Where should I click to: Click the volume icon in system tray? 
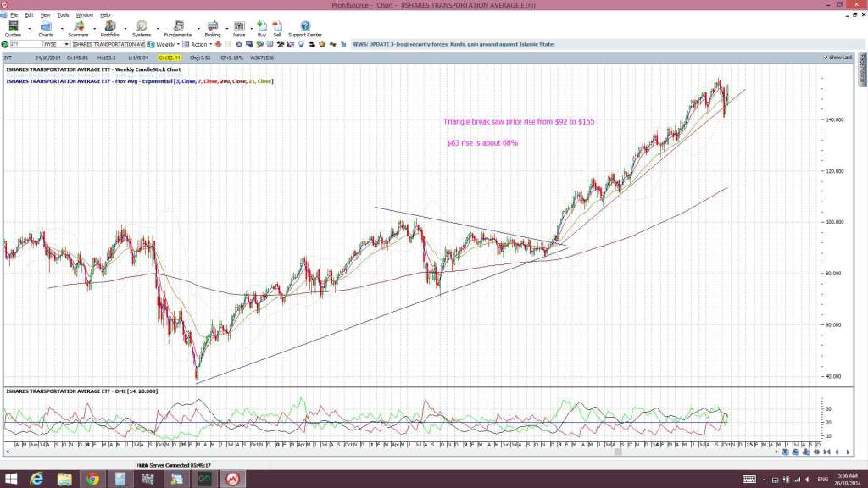[x=808, y=480]
